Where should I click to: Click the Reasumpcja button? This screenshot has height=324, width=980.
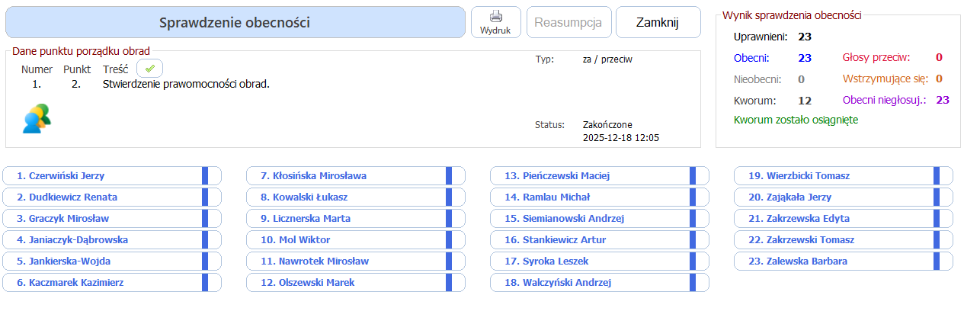569,22
